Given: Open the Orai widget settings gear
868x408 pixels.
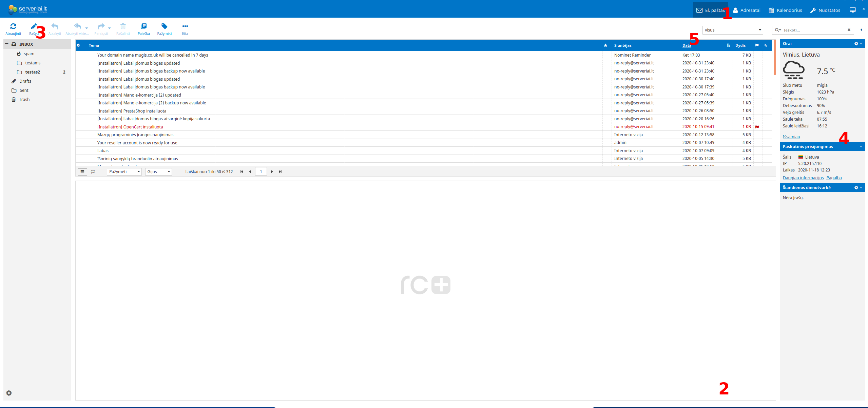Looking at the screenshot, I should point(856,44).
